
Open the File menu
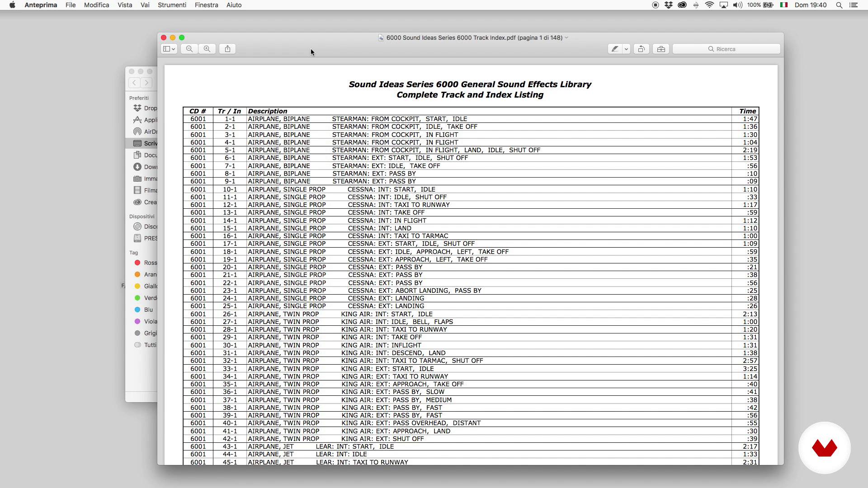tap(71, 5)
